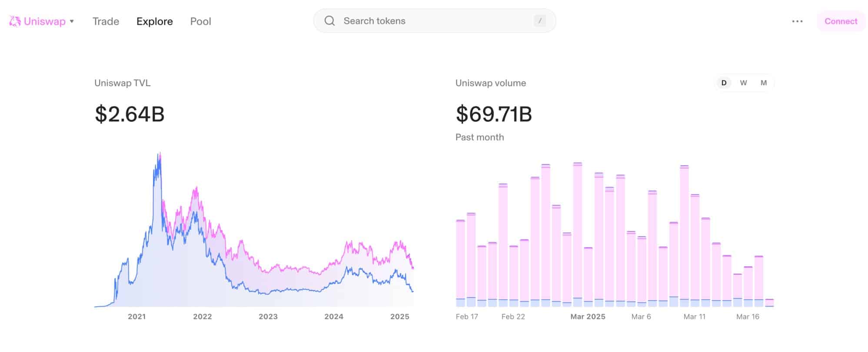Open the three-dot more options menu

797,21
